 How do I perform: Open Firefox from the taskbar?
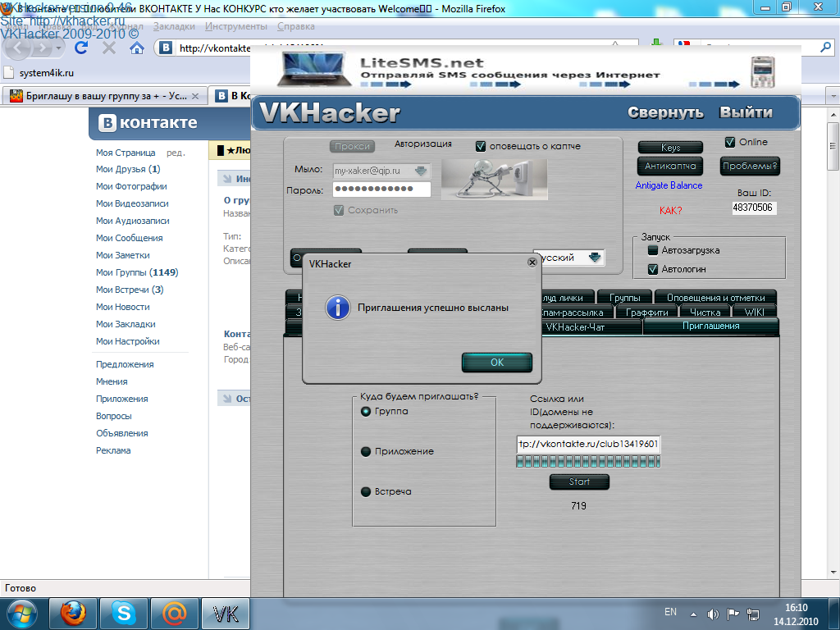pyautogui.click(x=73, y=614)
